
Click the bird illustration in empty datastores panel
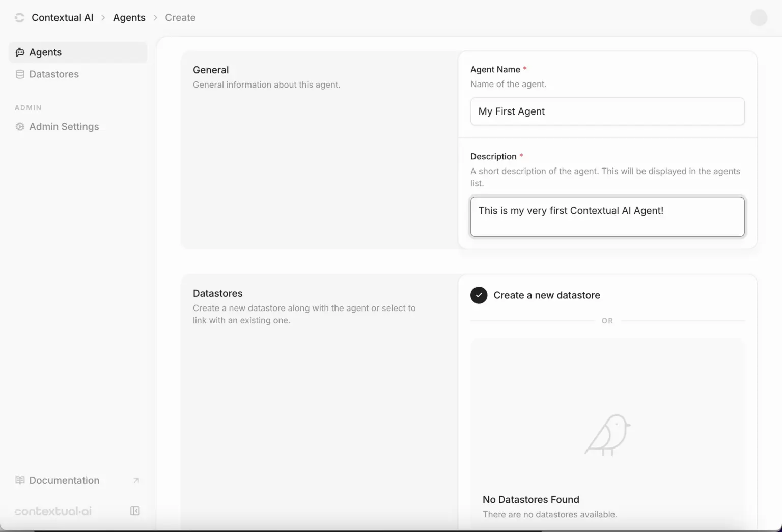tap(607, 435)
